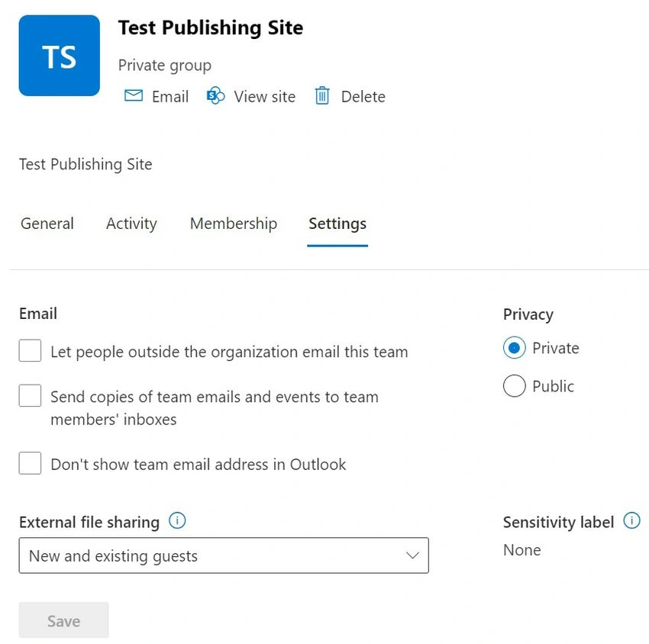Check send copies of team emails checkbox
The height and width of the screenshot is (644, 649).
tap(30, 395)
